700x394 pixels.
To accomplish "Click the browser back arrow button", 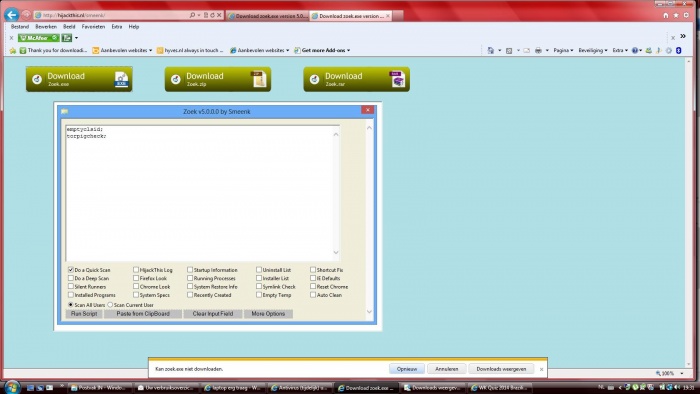I will pyautogui.click(x=12, y=15).
